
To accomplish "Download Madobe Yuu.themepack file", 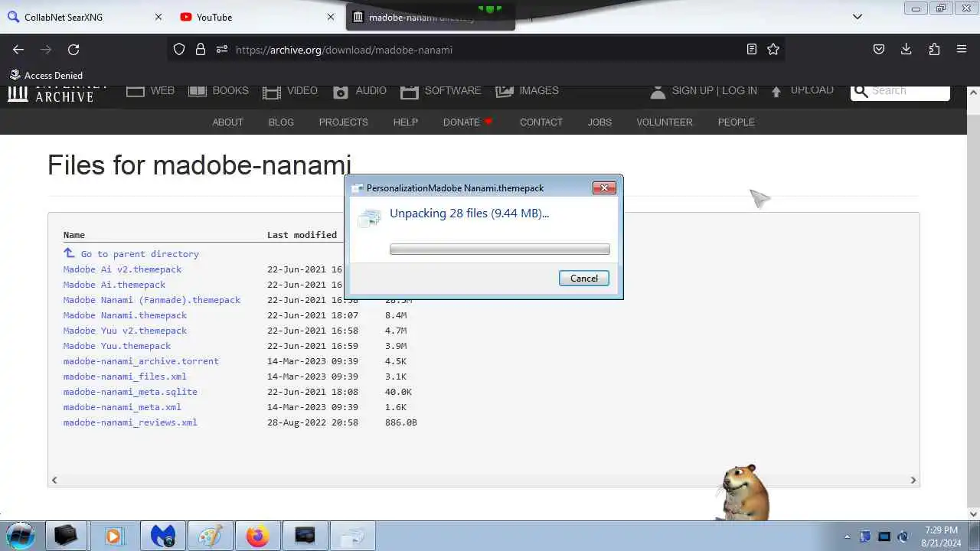I will (x=117, y=346).
